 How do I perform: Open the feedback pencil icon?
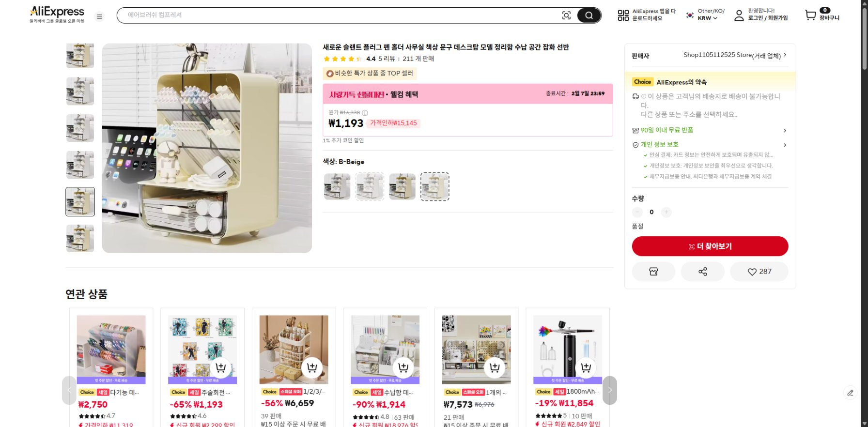850,393
